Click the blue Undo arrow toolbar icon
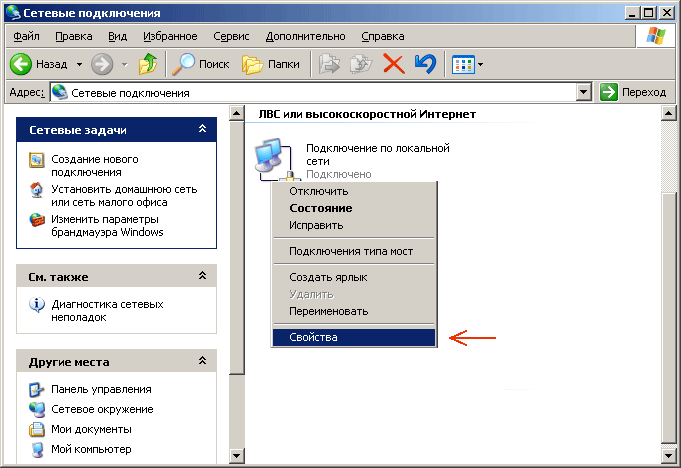The width and height of the screenshot is (681, 468). (424, 64)
